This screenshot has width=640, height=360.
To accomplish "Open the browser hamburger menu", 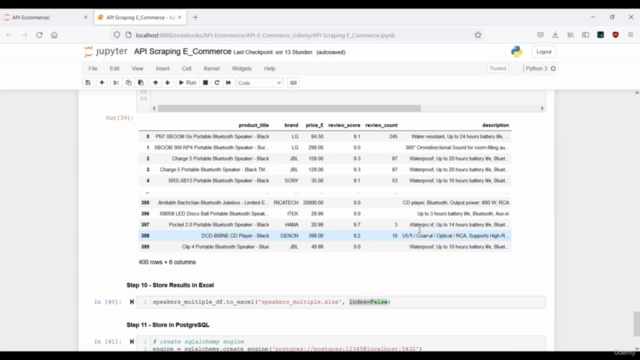I will 631,35.
